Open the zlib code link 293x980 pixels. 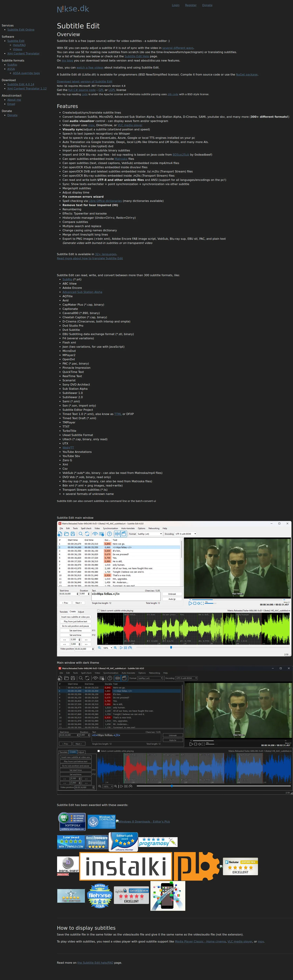click(173, 94)
